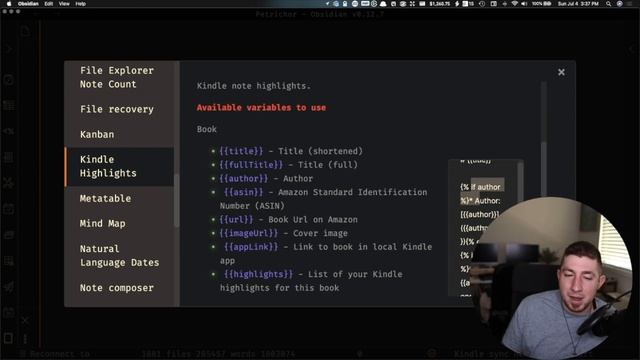
Task: Click the settings content pane scrollbar
Action: 543,169
